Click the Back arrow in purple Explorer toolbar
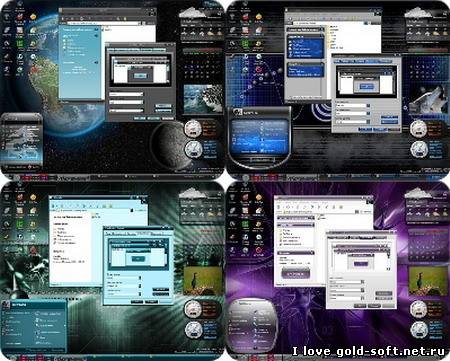 (x=279, y=207)
